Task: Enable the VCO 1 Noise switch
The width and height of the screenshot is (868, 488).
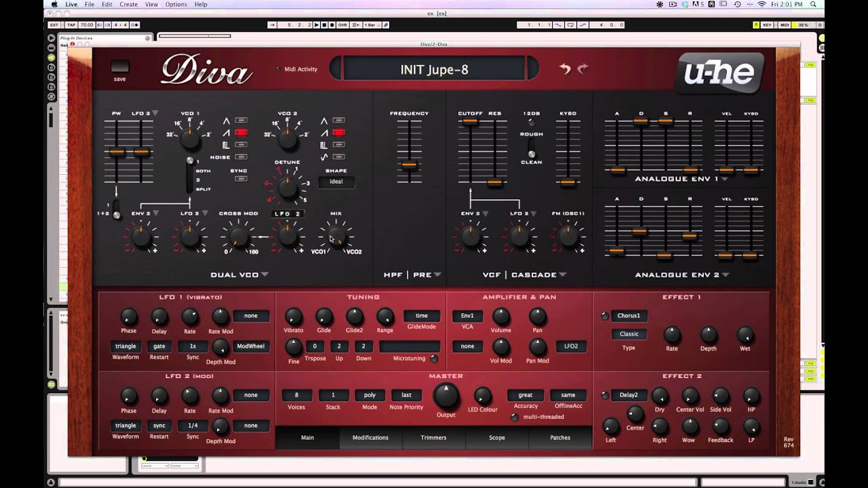Action: [241, 157]
